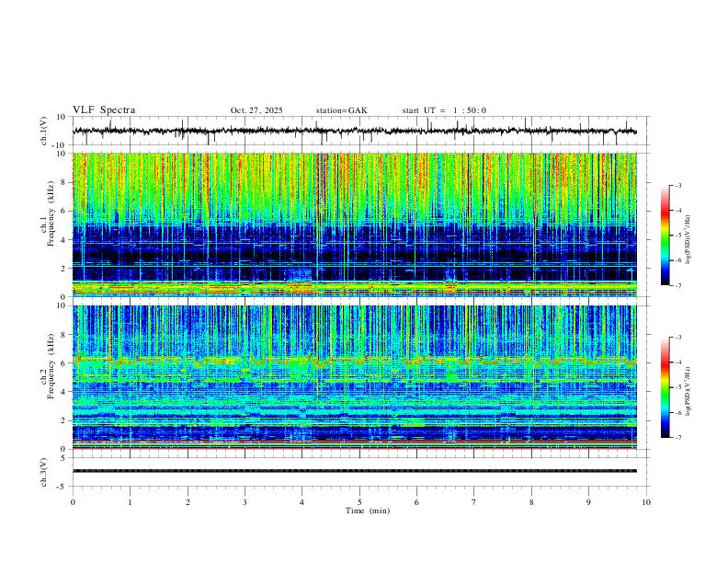Click the ch.3 flat black voltage trace

click(x=354, y=471)
